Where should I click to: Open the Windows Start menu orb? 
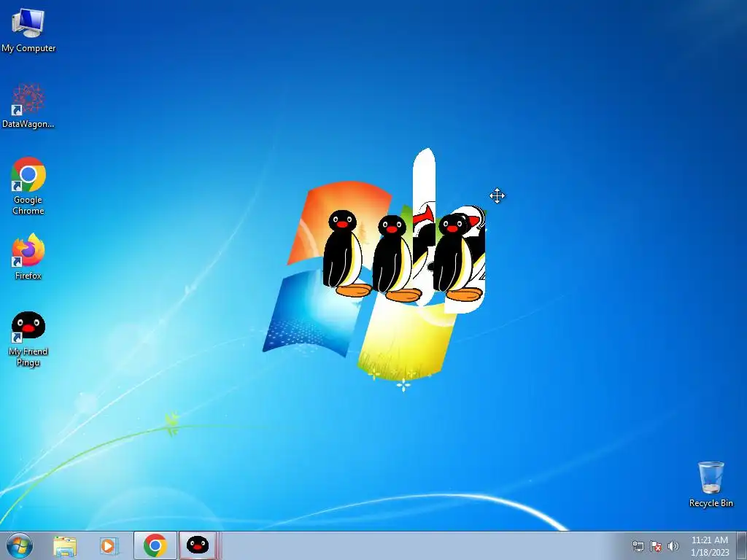coord(20,545)
